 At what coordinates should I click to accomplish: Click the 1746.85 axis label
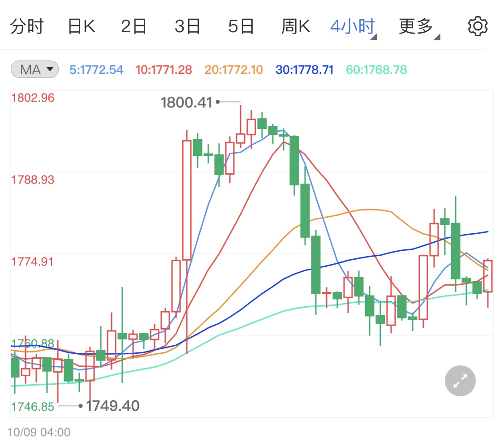click(x=33, y=407)
